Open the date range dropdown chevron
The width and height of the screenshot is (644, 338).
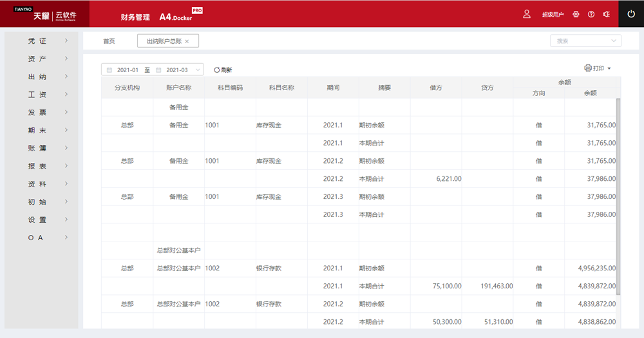198,70
